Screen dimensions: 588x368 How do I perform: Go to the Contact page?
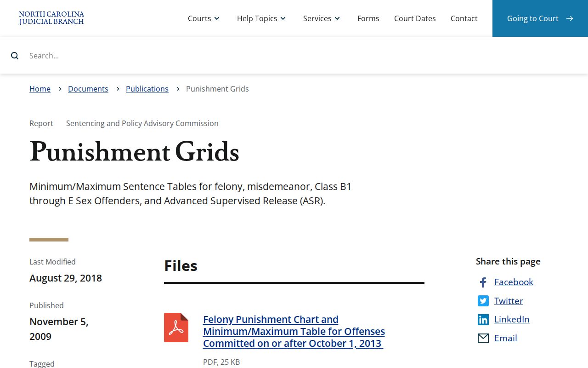[464, 18]
